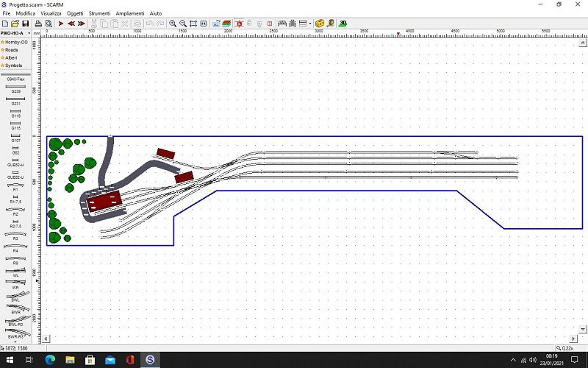
Task: Pick the R1 curved track piece
Action: coord(15,188)
